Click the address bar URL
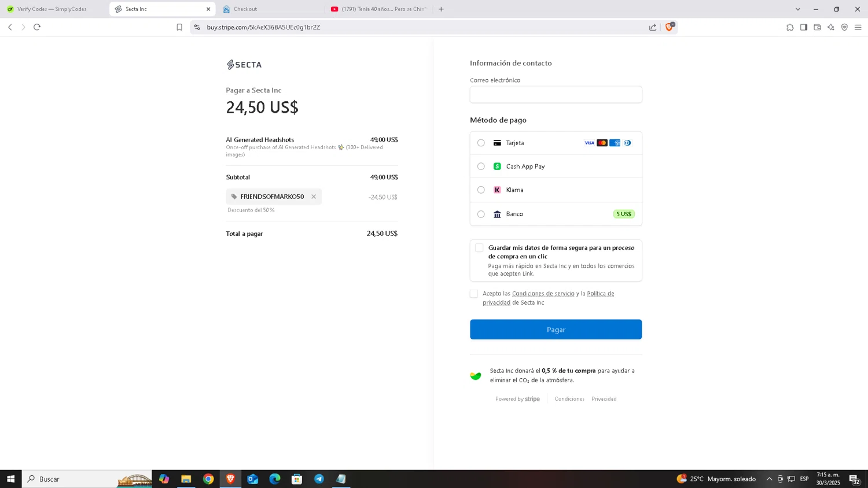 point(263,27)
